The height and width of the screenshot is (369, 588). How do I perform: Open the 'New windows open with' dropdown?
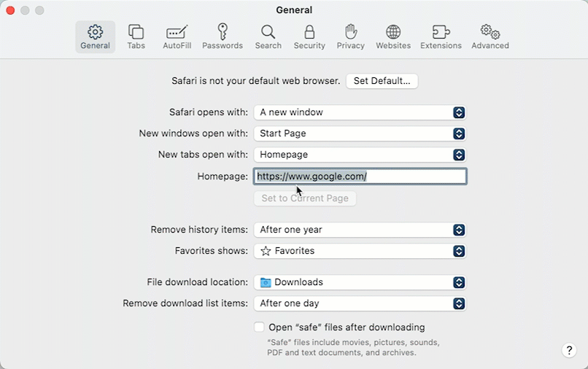(360, 133)
